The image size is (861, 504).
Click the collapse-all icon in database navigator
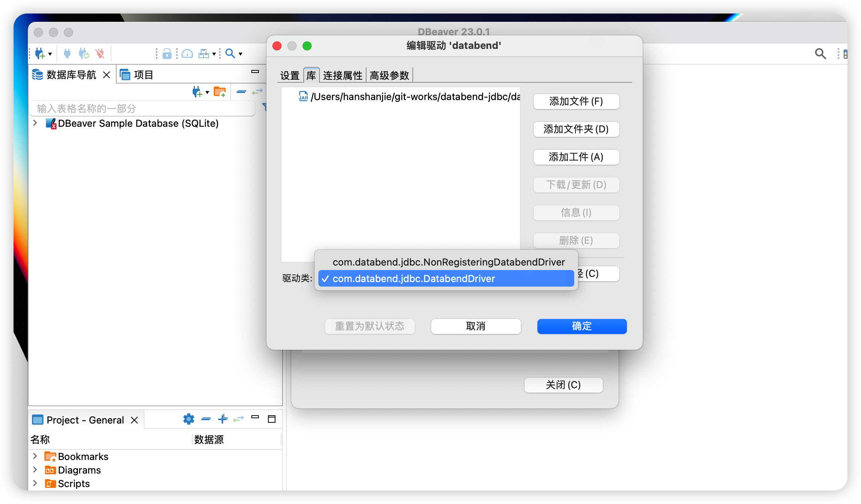pos(240,91)
